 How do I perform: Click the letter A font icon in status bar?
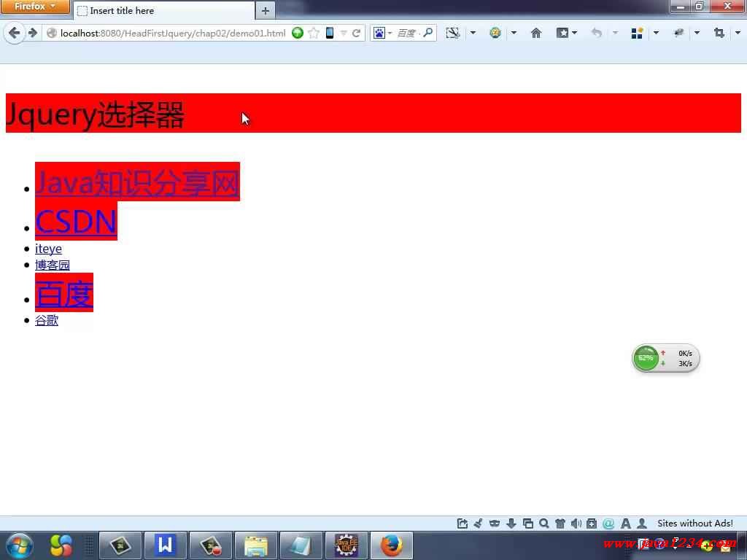(625, 524)
